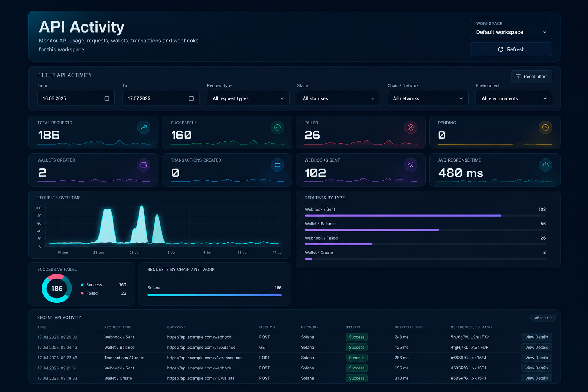Click Success status in Wallet / Create row
Image resolution: width=588 pixels, height=392 pixels.
pyautogui.click(x=356, y=378)
